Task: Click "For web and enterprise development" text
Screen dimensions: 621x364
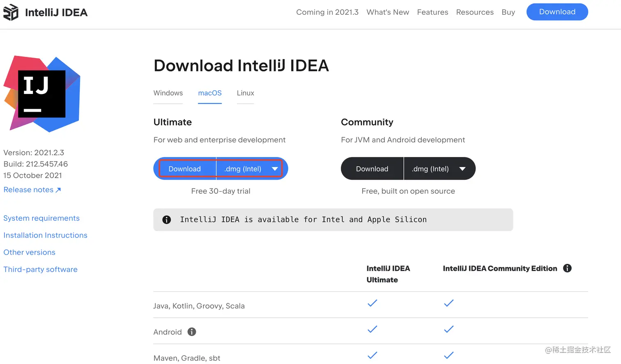Action: coord(219,140)
